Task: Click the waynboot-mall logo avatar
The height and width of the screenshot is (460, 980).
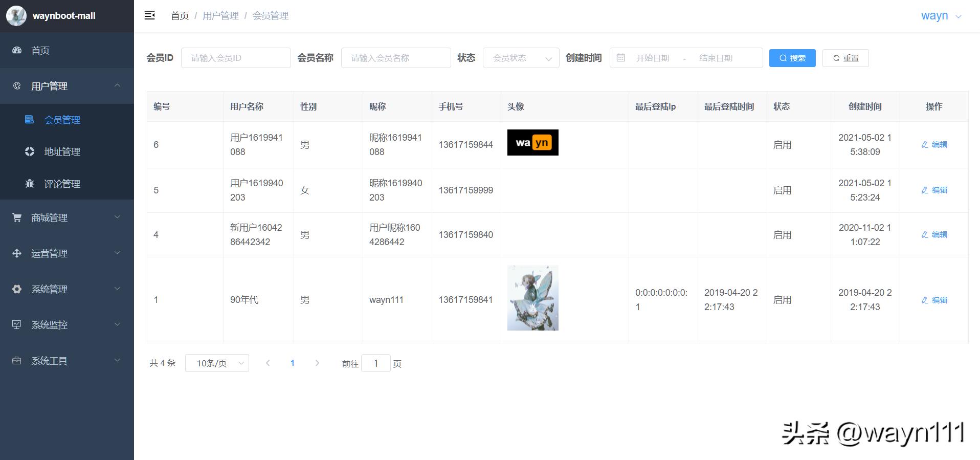Action: point(16,16)
